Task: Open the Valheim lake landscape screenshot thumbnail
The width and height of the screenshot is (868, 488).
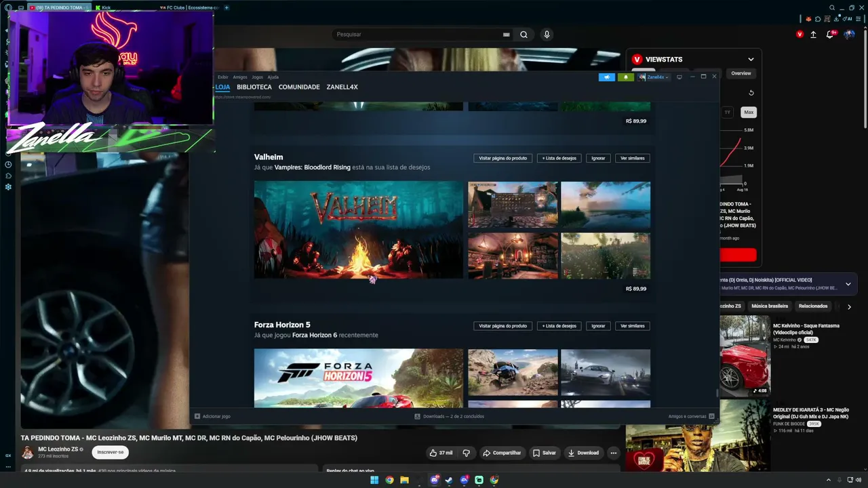Action: click(606, 205)
